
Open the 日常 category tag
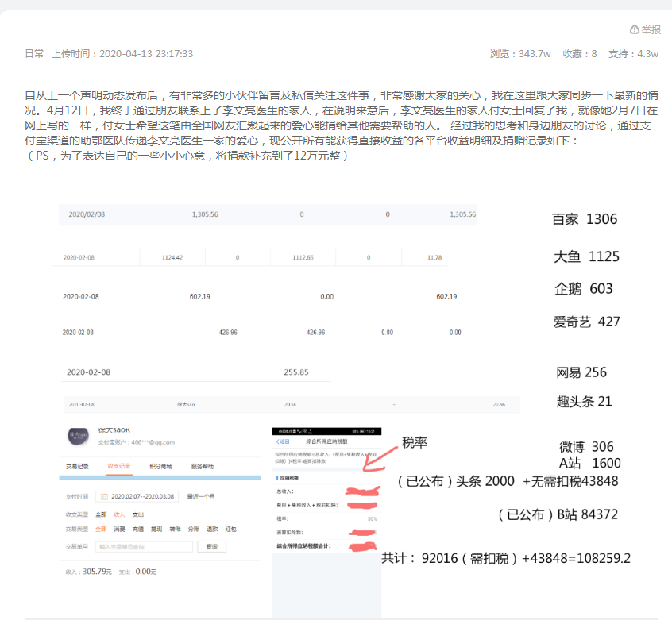pyautogui.click(x=34, y=53)
